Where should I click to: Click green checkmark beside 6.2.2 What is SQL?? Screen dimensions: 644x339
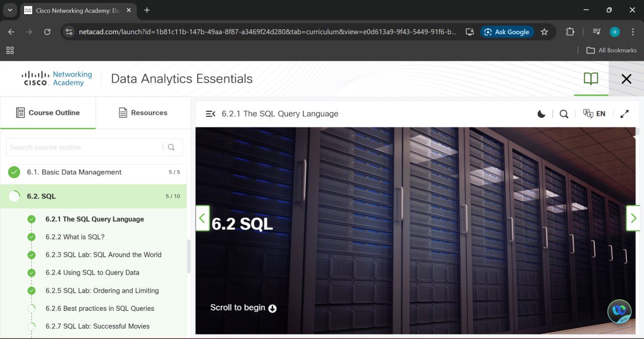(x=32, y=237)
